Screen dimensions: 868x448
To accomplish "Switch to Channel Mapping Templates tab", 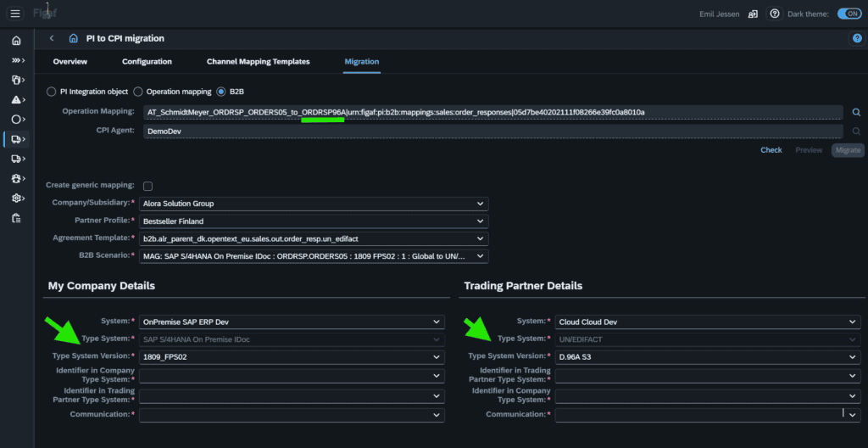I will (x=258, y=62).
